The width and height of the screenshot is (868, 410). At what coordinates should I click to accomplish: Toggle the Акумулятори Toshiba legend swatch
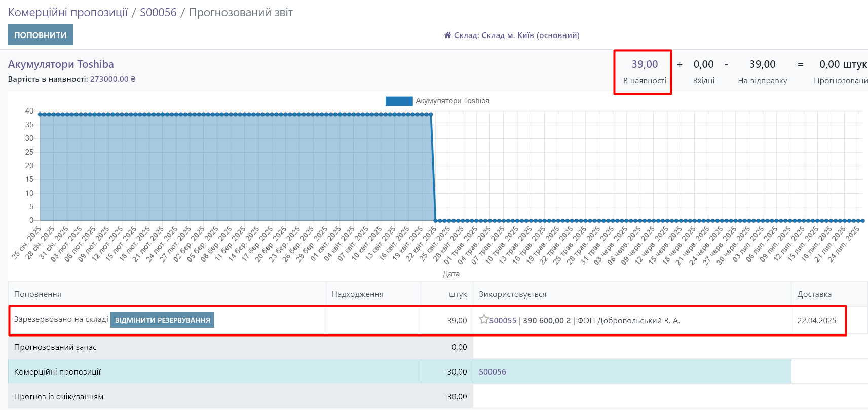[x=399, y=101]
